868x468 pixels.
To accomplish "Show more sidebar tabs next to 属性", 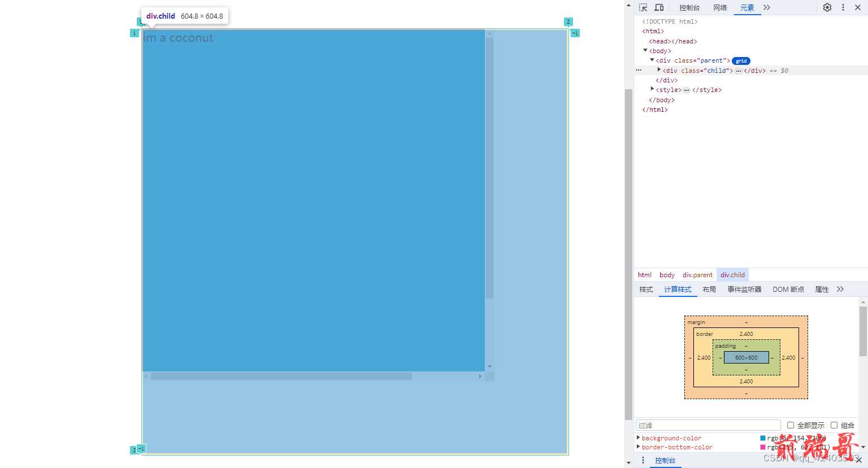I will [x=840, y=289].
